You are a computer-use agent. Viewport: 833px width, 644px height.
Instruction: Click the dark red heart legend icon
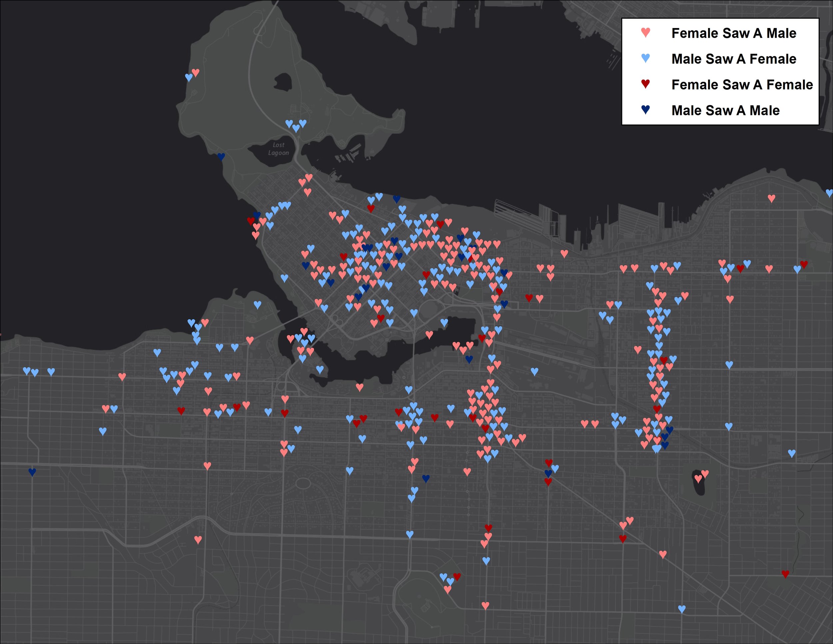(645, 84)
